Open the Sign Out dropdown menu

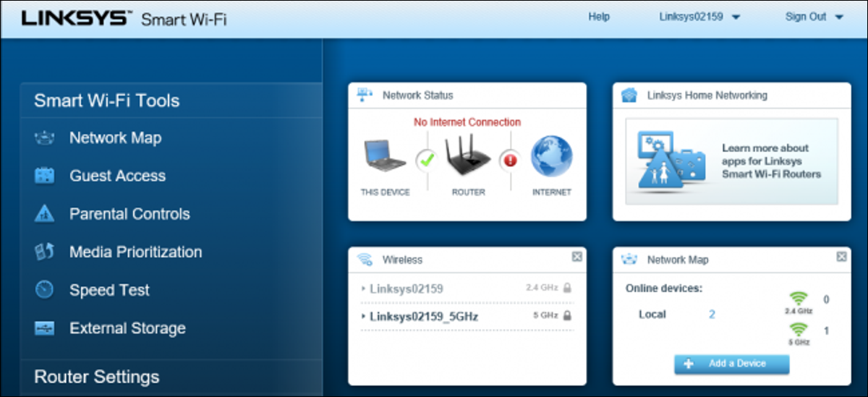point(814,17)
